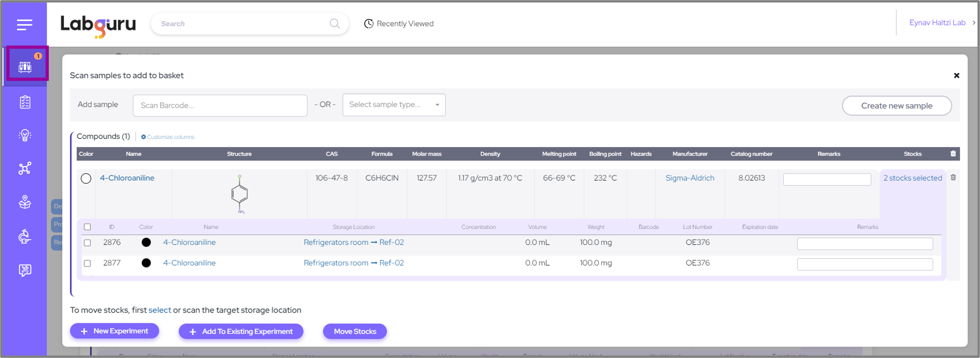Image resolution: width=980 pixels, height=358 pixels.
Task: Open the clipboard checklist sidebar icon
Action: (25, 102)
